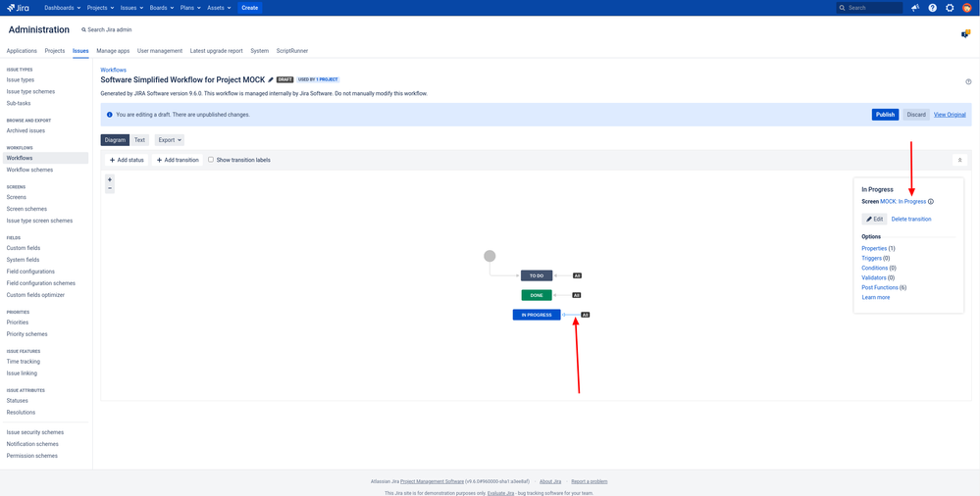Publish the draft workflow

point(885,115)
